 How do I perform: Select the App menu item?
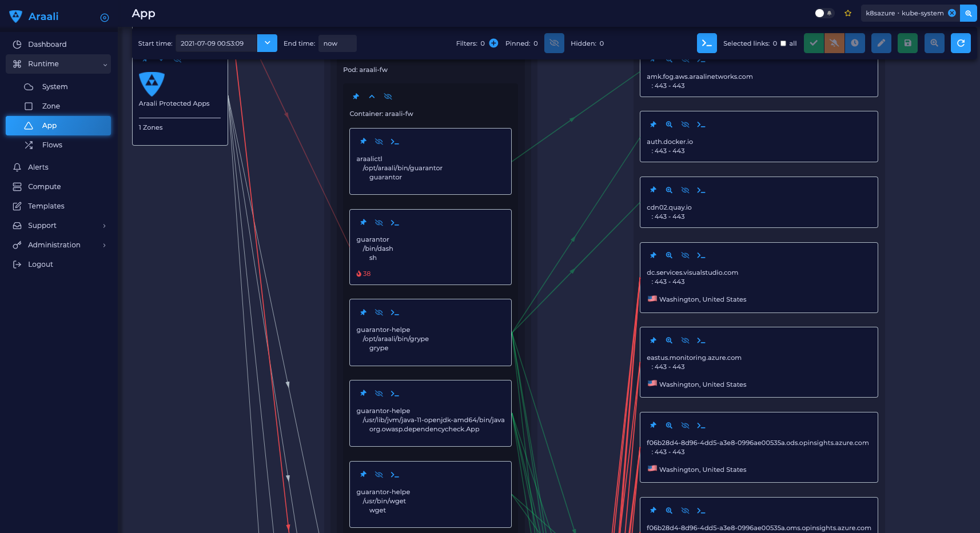coord(58,126)
